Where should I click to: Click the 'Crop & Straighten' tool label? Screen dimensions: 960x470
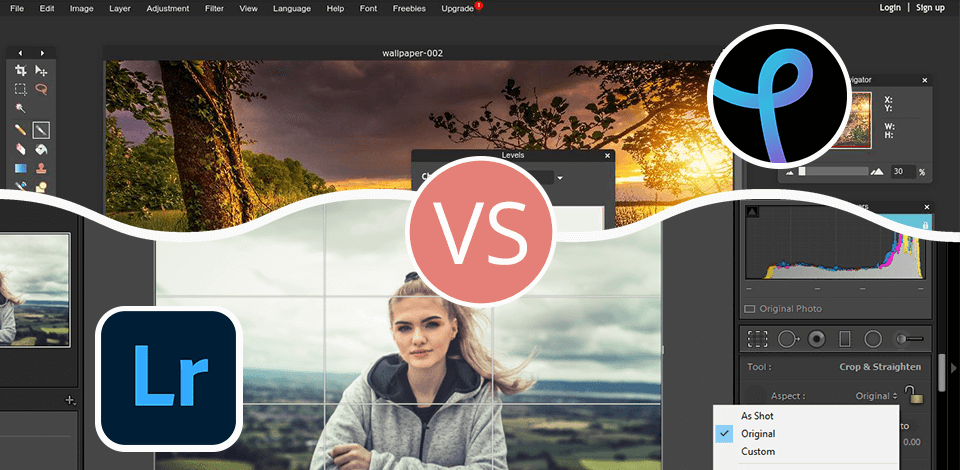[880, 367]
